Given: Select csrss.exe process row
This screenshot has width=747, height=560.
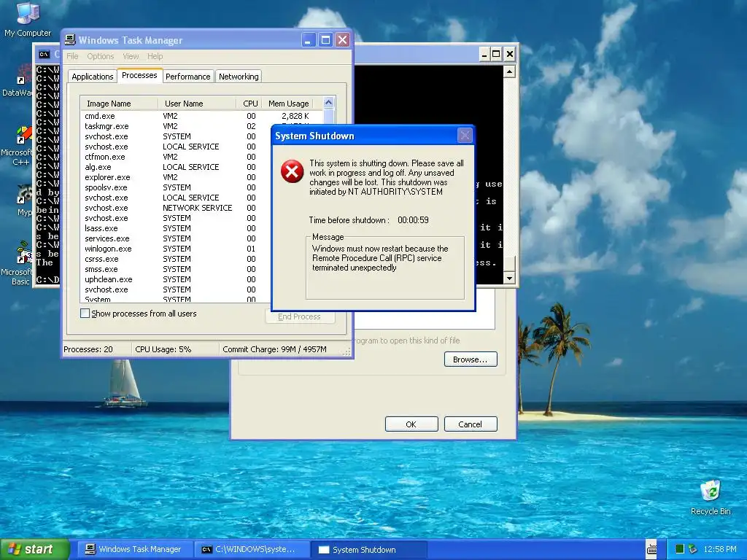Looking at the screenshot, I should pyautogui.click(x=175, y=259).
